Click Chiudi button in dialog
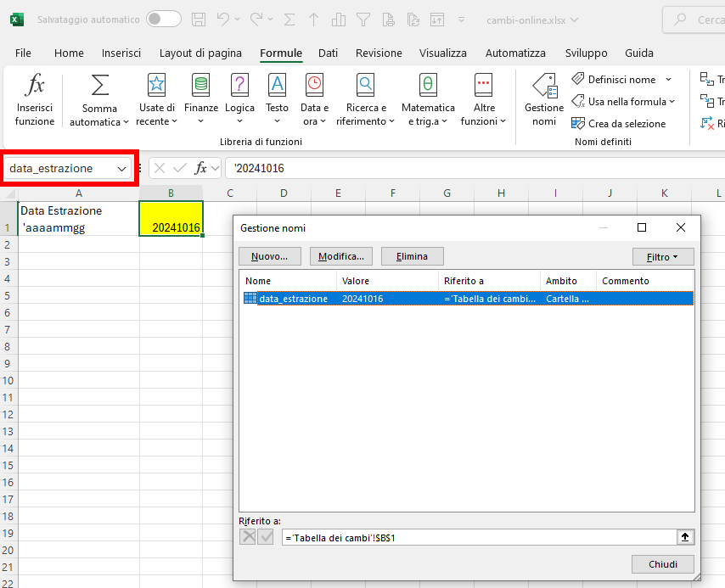Viewport: 725px width, 588px height. pos(662,564)
